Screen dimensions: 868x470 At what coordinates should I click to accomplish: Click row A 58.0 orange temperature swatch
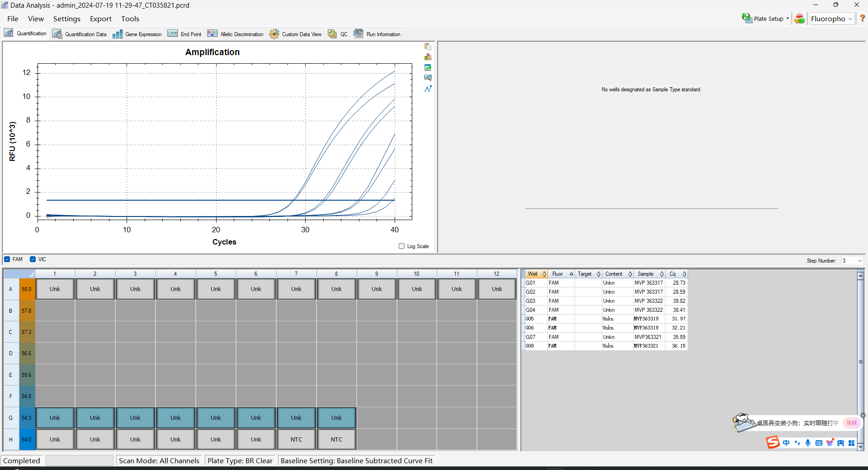(x=27, y=289)
